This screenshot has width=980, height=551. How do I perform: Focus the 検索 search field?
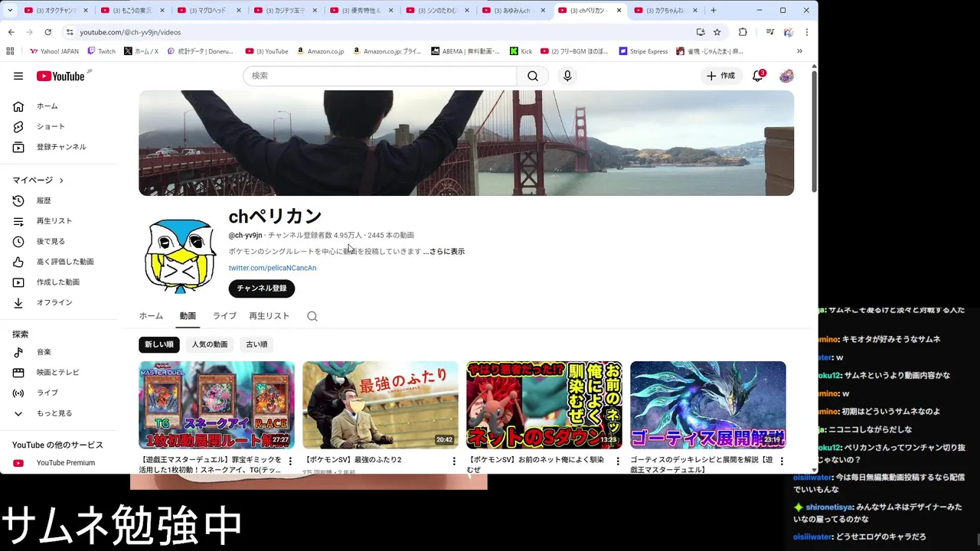point(380,76)
